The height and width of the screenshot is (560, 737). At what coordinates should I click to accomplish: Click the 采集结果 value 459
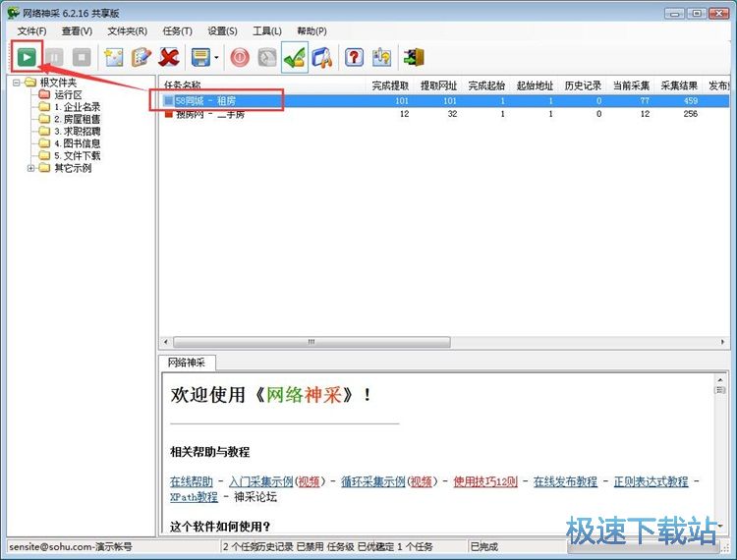click(691, 100)
